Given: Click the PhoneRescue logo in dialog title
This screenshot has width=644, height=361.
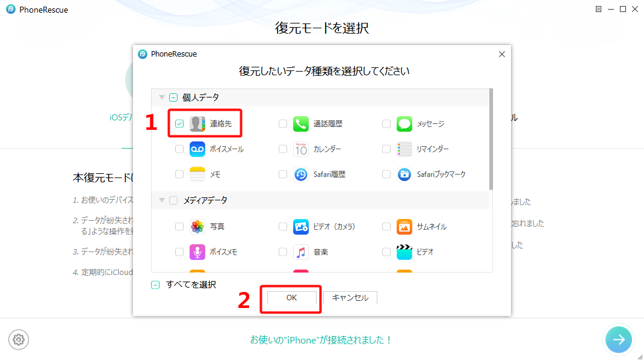Looking at the screenshot, I should [x=143, y=54].
